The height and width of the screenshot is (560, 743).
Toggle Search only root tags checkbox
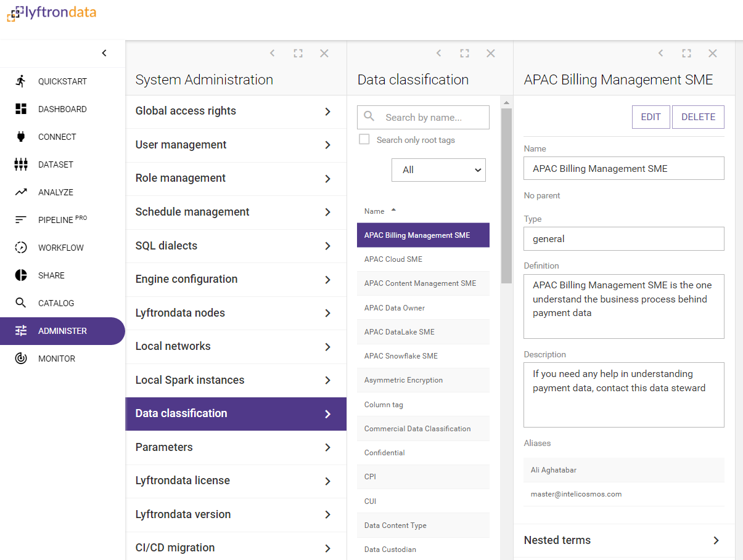(364, 140)
